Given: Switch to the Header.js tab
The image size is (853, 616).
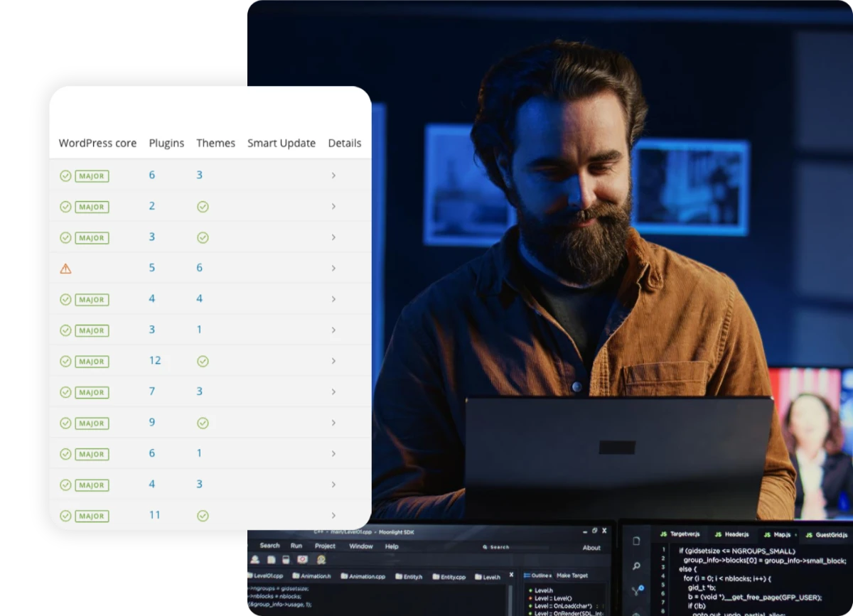Looking at the screenshot, I should tap(731, 534).
